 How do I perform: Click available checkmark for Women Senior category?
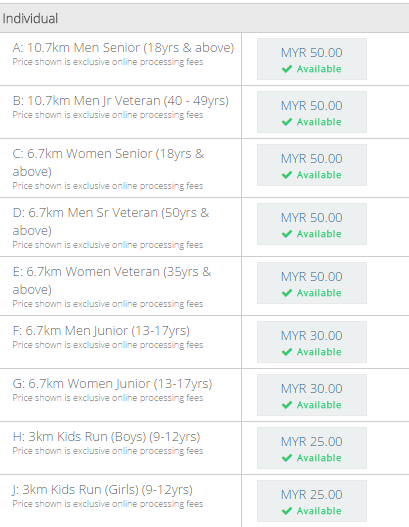(287, 175)
